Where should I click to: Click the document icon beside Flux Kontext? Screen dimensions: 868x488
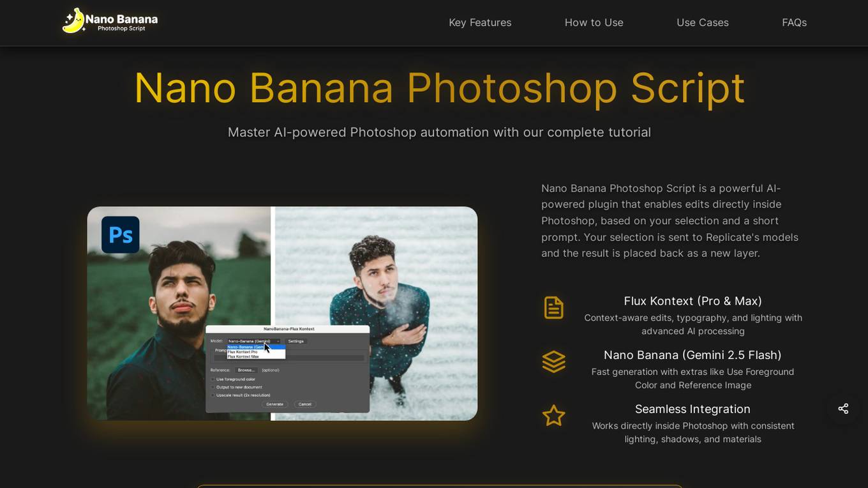tap(553, 307)
